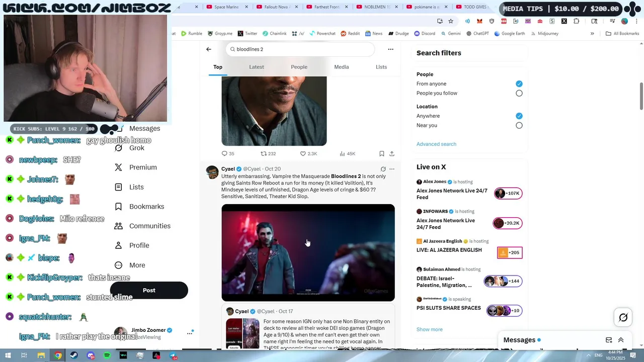
Task: Switch to the Media tab
Action: coord(342,67)
